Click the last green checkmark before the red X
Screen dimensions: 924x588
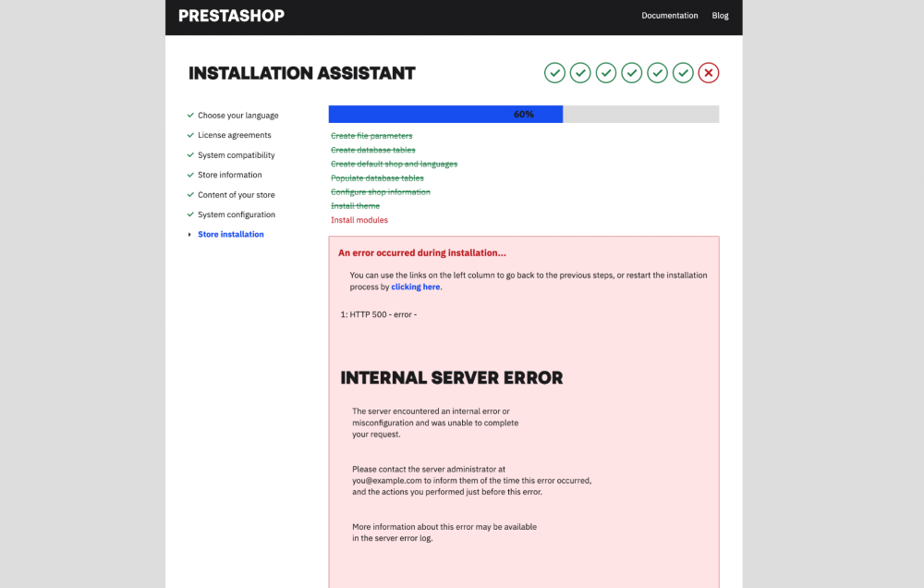point(683,72)
